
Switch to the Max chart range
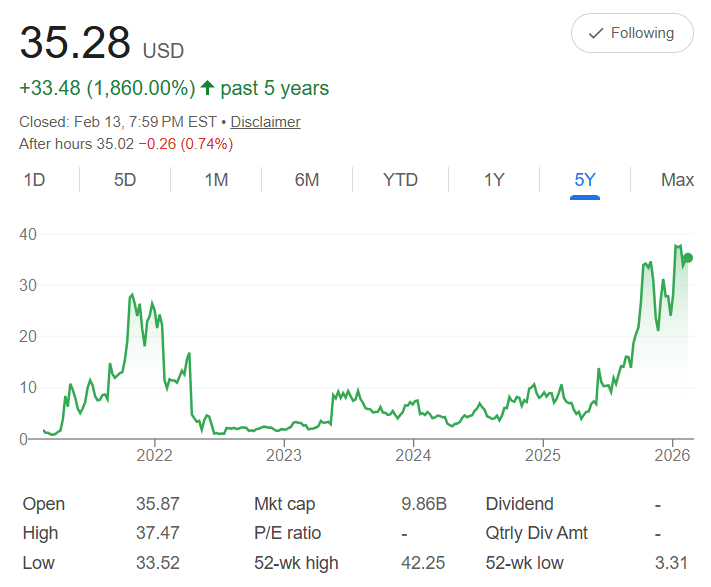coord(677,180)
